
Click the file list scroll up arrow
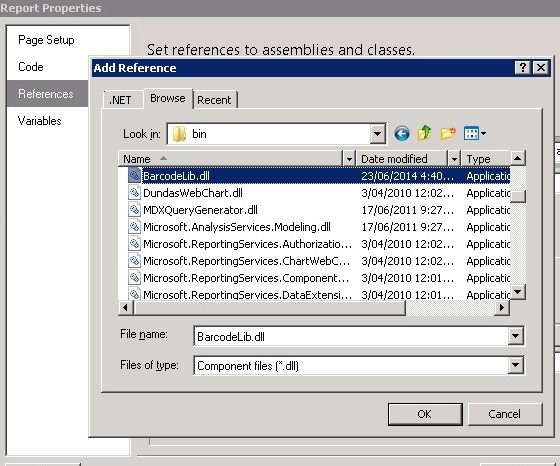[x=518, y=158]
